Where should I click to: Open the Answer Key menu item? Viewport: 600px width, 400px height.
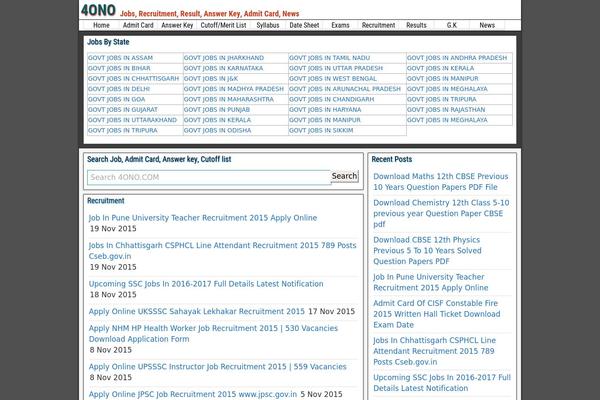coord(177,25)
